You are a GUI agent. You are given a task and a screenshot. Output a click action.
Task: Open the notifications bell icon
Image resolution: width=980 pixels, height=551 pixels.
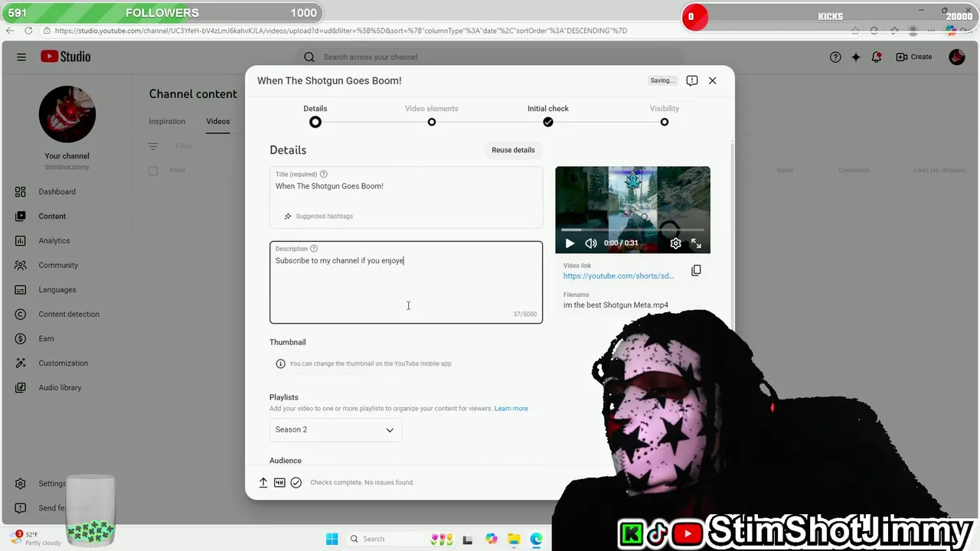pos(877,57)
